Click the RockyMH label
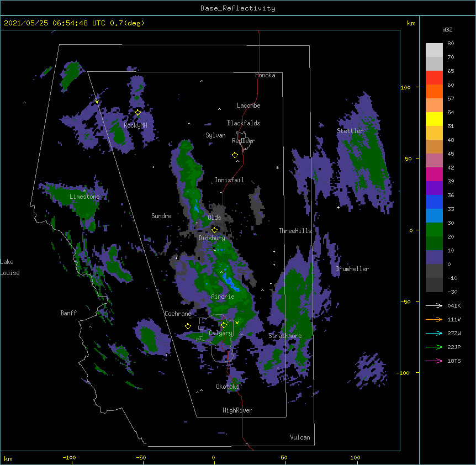 pos(135,125)
